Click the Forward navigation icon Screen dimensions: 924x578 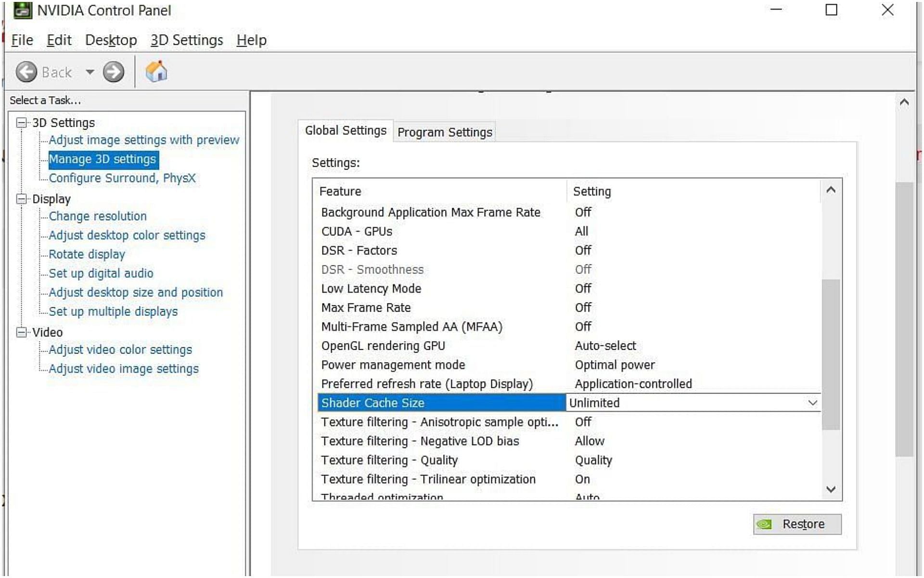tap(115, 71)
